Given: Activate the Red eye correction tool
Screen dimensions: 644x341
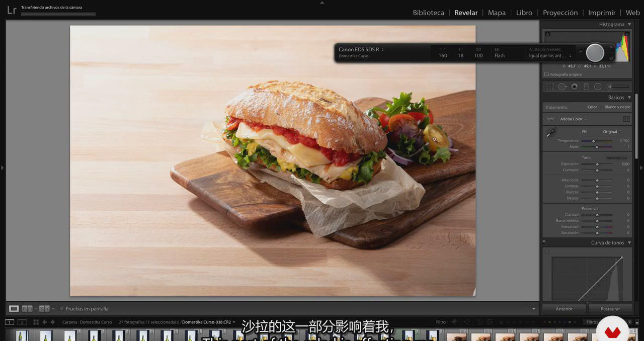Looking at the screenshot, I should point(574,87).
